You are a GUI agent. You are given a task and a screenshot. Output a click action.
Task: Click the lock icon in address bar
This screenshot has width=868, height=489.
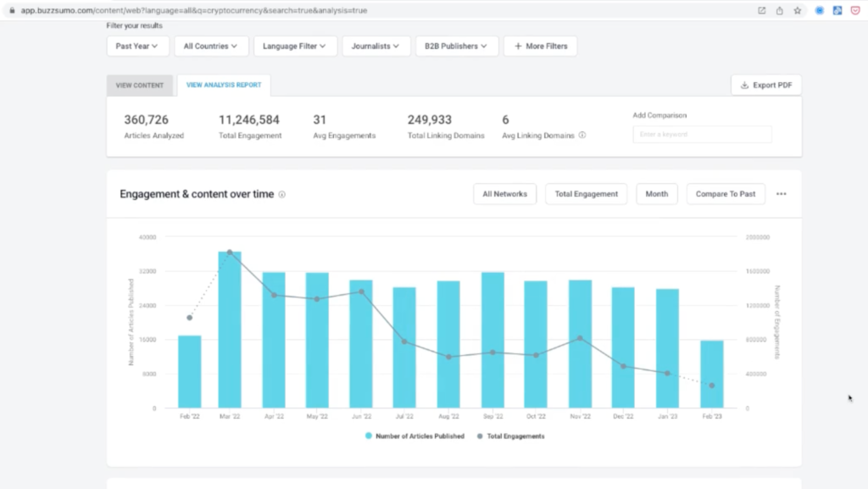12,10
